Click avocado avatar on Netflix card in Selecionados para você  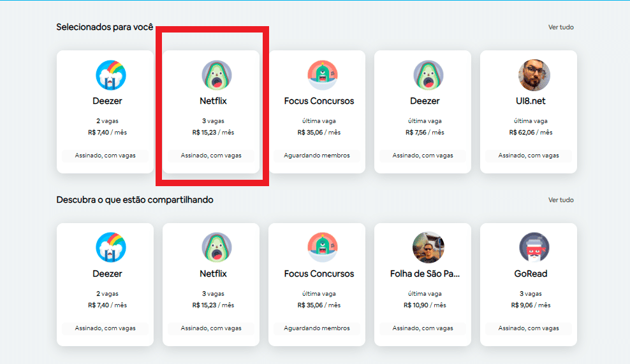[x=217, y=75]
